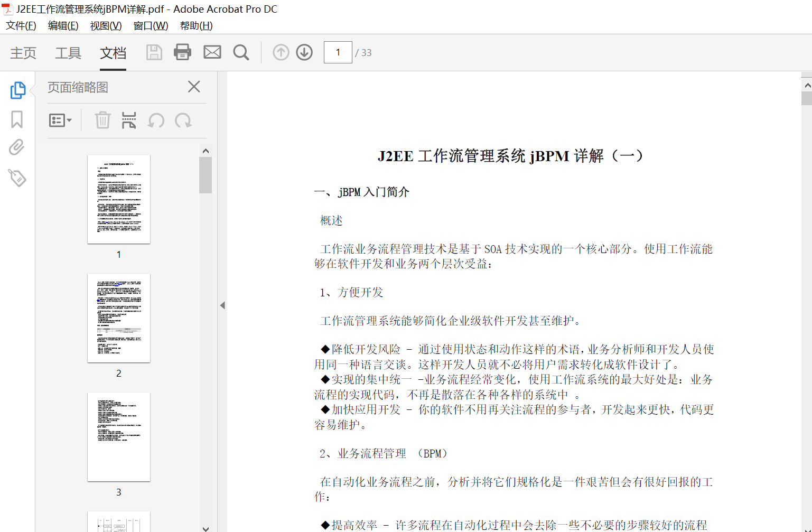
Task: Select the 文档 tab
Action: 113,53
